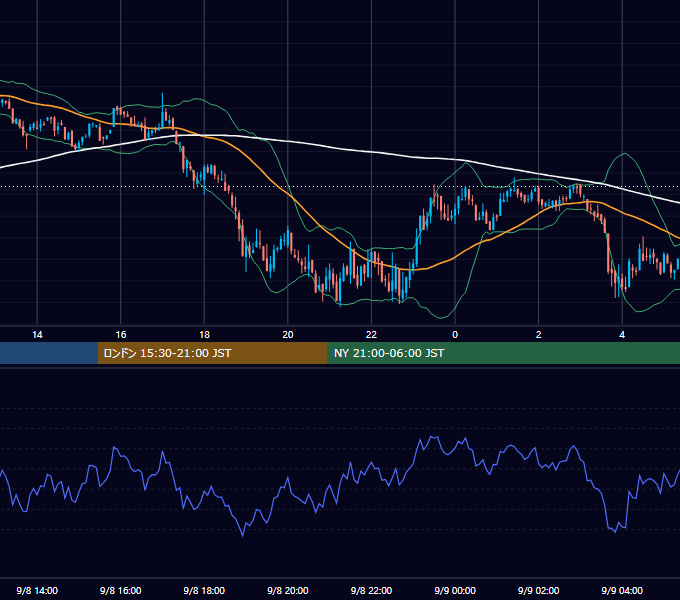Click the 22 label on the price chart time axis
This screenshot has height=600, width=680.
point(371,335)
